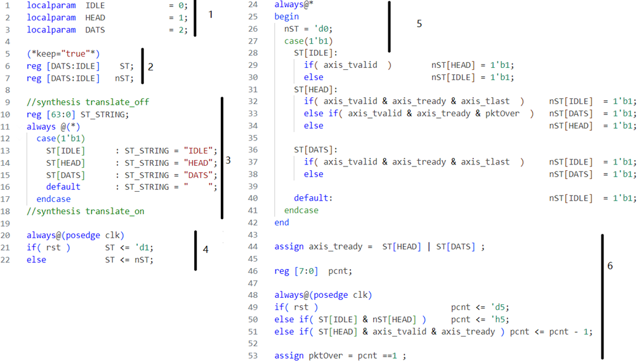Click axis_tlast in the line 32 condition

point(485,102)
